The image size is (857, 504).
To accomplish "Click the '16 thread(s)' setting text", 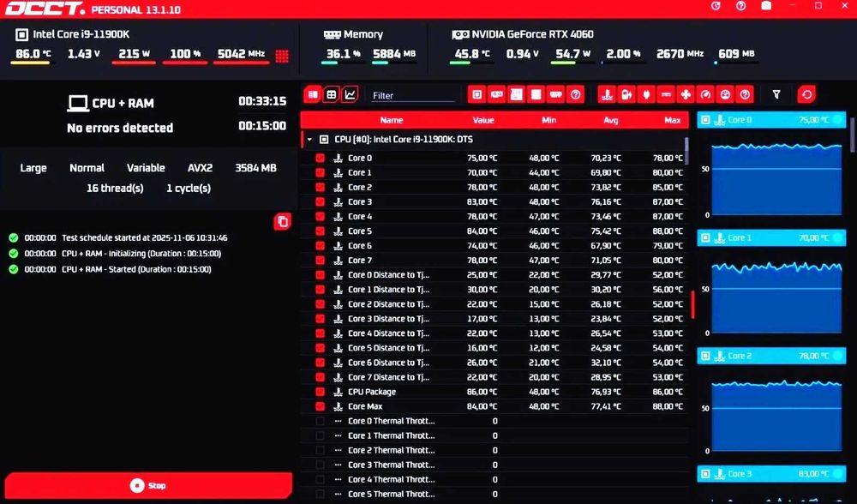I will [115, 188].
